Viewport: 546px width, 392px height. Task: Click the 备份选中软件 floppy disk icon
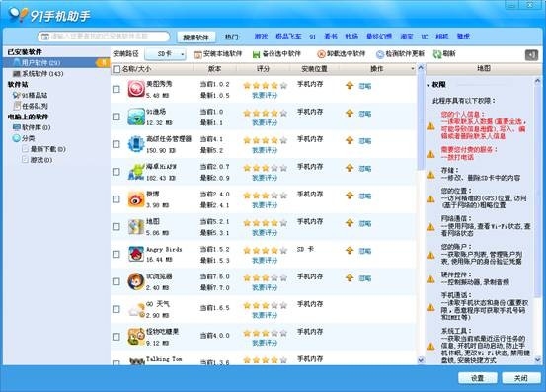[257, 54]
